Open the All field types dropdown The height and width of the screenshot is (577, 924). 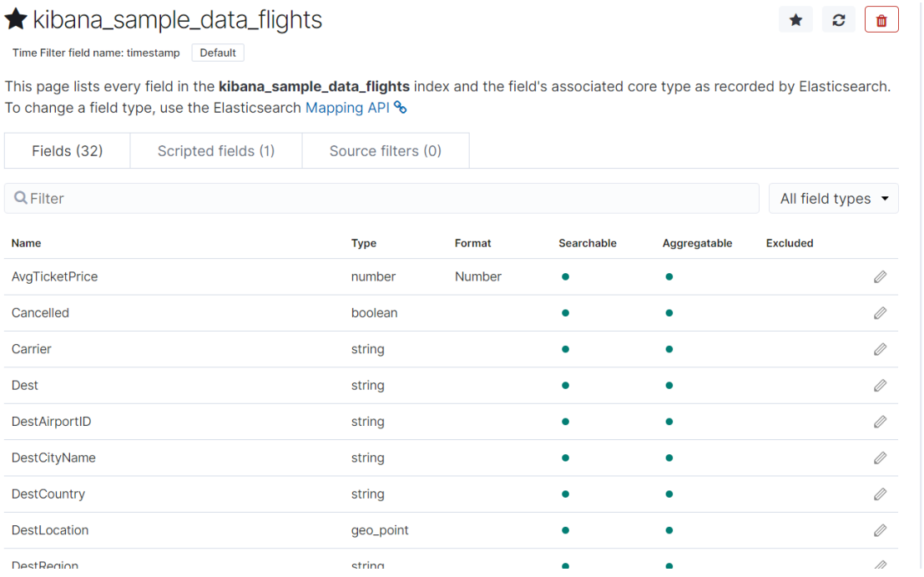tap(833, 199)
